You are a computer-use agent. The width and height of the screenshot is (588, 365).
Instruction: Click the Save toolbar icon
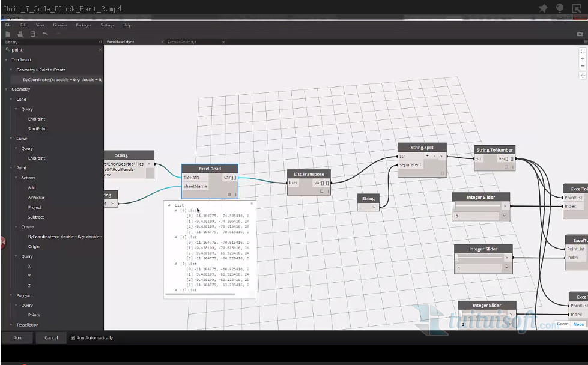[32, 34]
